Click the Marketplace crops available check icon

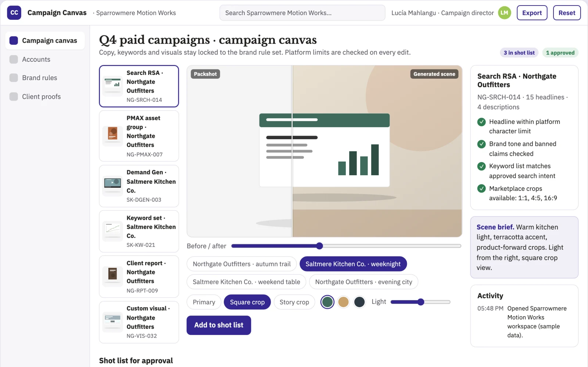[x=481, y=189]
